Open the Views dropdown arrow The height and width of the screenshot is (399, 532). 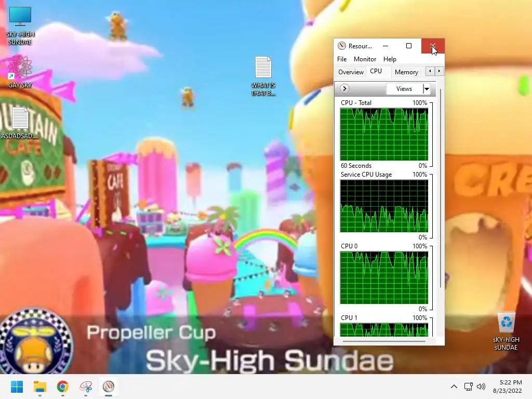[x=427, y=89]
